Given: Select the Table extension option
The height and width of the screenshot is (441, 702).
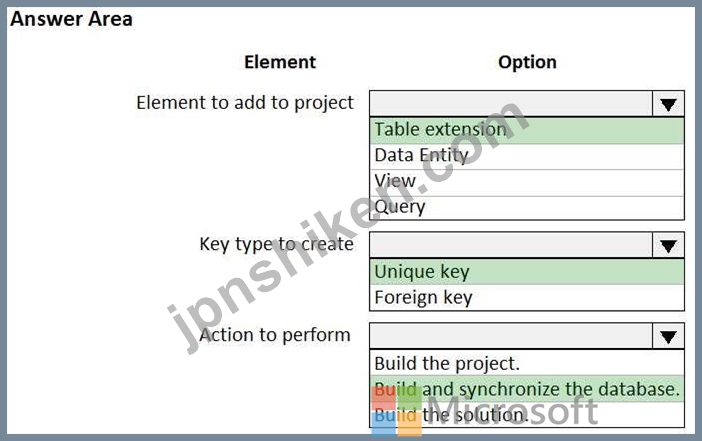Looking at the screenshot, I should (x=527, y=130).
